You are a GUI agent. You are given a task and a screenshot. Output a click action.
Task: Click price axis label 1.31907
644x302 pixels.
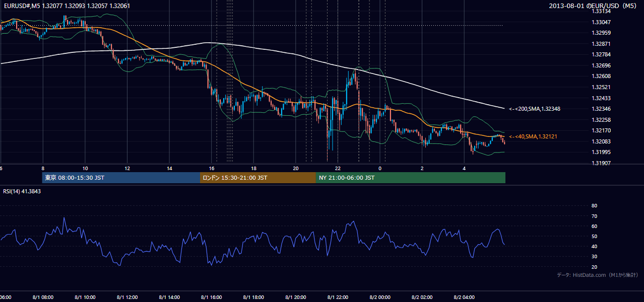pos(601,163)
